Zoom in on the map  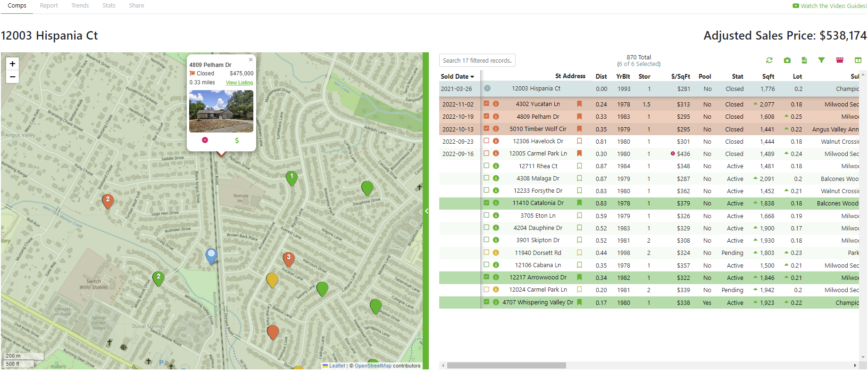click(12, 64)
